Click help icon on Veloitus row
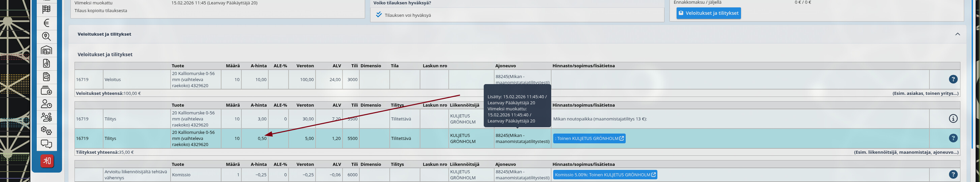This screenshot has width=980, height=182. coord(953,79)
